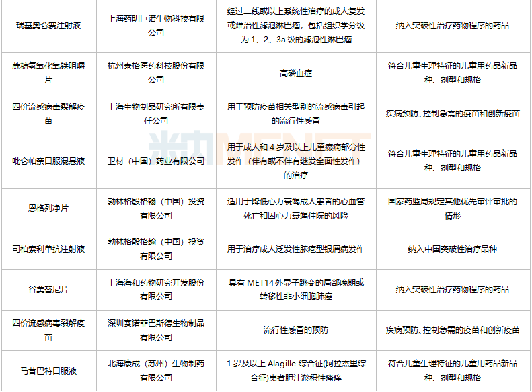Select the 卫材（中国）药业有限公司 company cell
Screen dimensions: 532x392
pyautogui.click(x=156, y=161)
